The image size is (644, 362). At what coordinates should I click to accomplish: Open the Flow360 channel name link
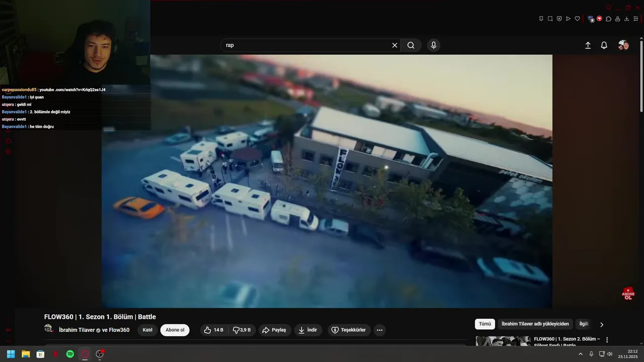coord(119,330)
